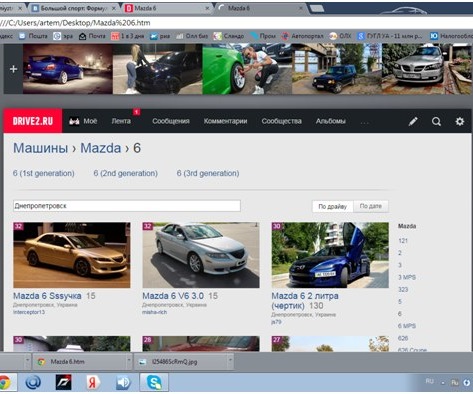Image resolution: width=473 pixels, height=394 pixels.
Task: Select model 323 in Mazda list
Action: click(403, 289)
